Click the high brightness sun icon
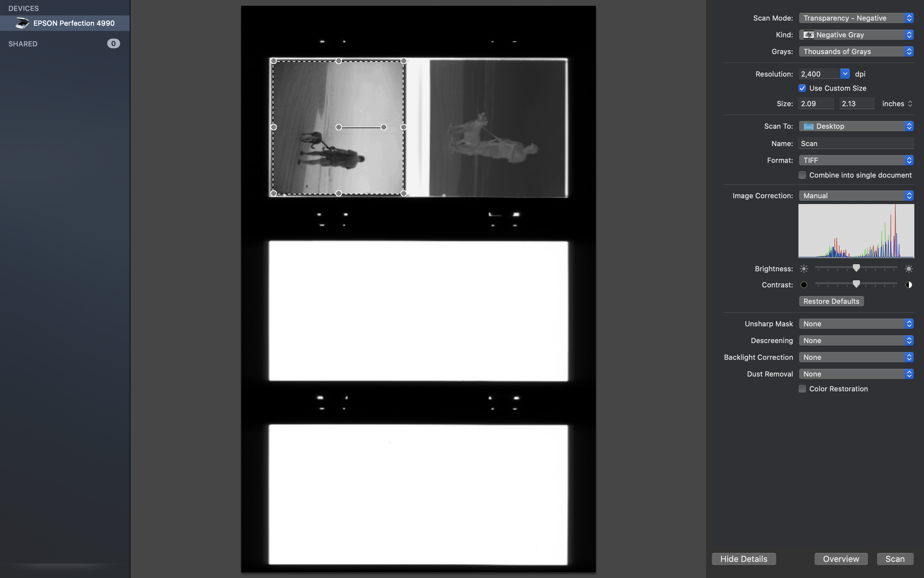 [x=909, y=269]
